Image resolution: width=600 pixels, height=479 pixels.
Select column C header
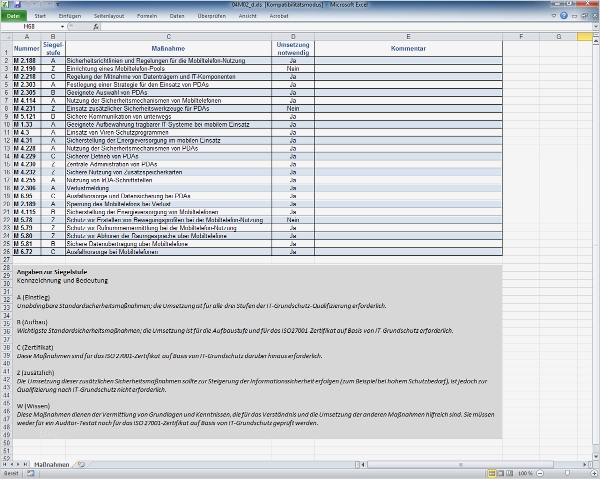[168, 37]
